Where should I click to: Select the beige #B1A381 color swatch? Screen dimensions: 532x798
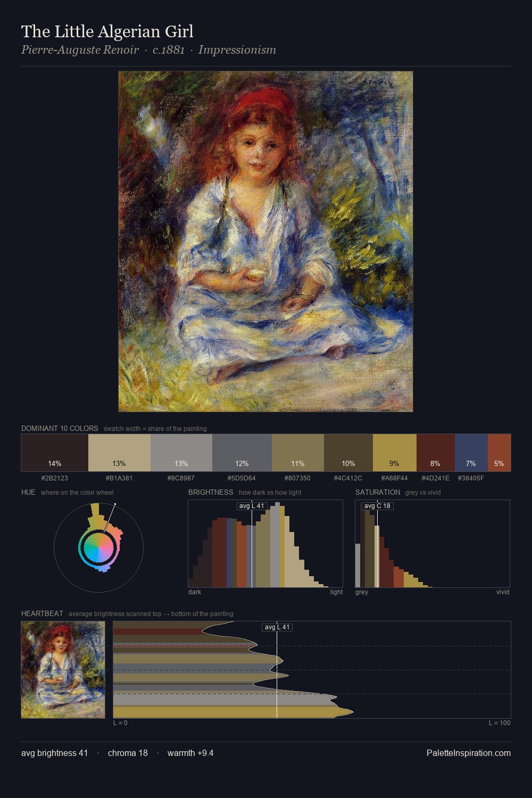pyautogui.click(x=119, y=453)
